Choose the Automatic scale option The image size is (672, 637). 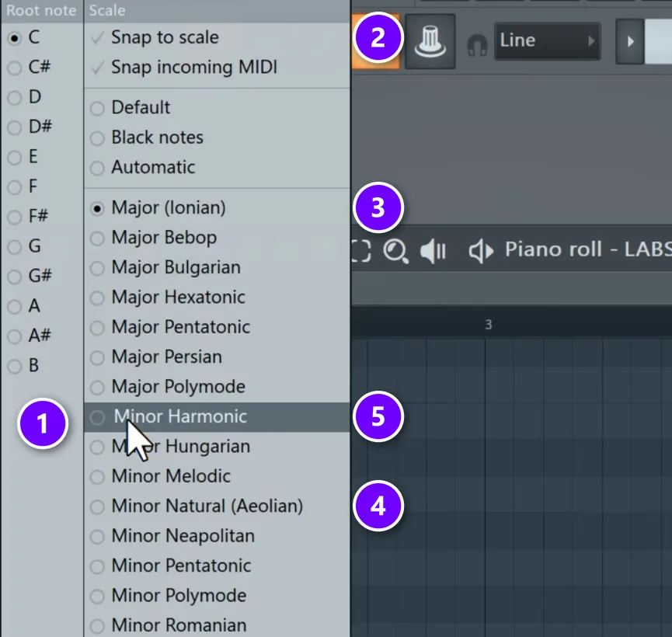coord(217,167)
